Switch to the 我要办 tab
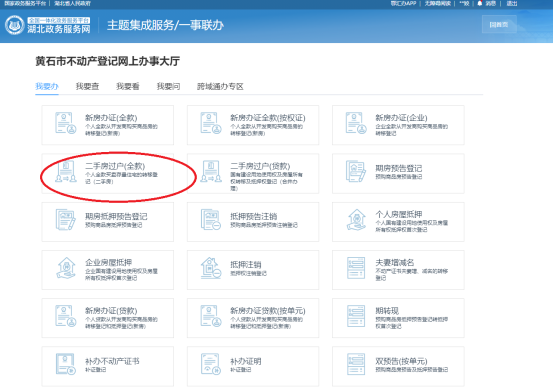Viewport: 554px width, 389px height. [47, 86]
